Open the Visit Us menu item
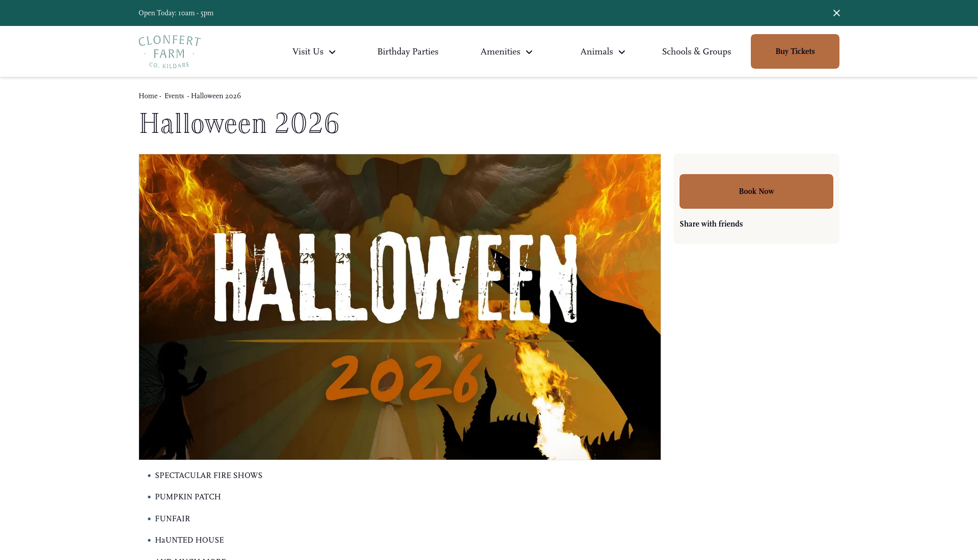978x560 pixels. tap(308, 51)
